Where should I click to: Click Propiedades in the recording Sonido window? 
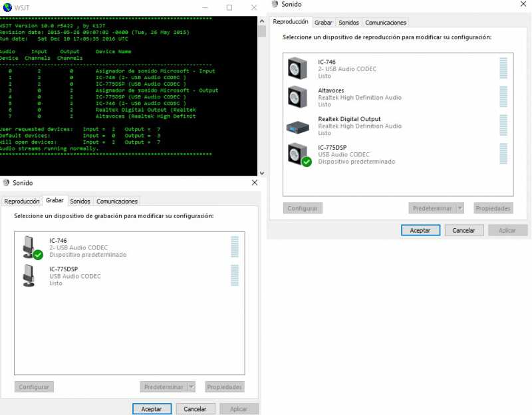[x=225, y=387]
